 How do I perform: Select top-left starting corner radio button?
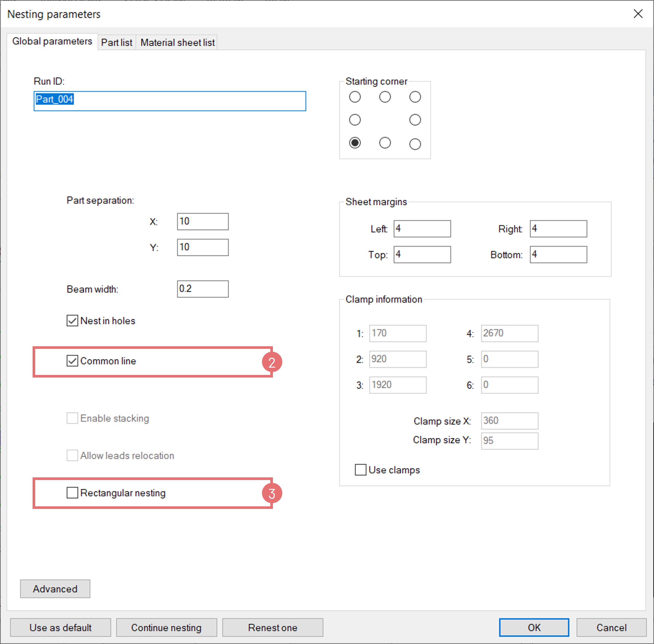pyautogui.click(x=355, y=97)
